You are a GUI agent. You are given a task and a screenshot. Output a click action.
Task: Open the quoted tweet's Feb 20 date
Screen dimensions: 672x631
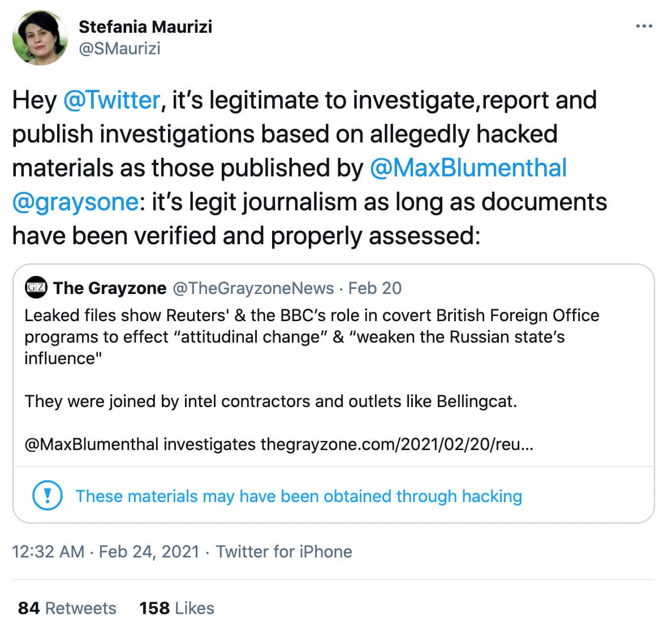374,288
